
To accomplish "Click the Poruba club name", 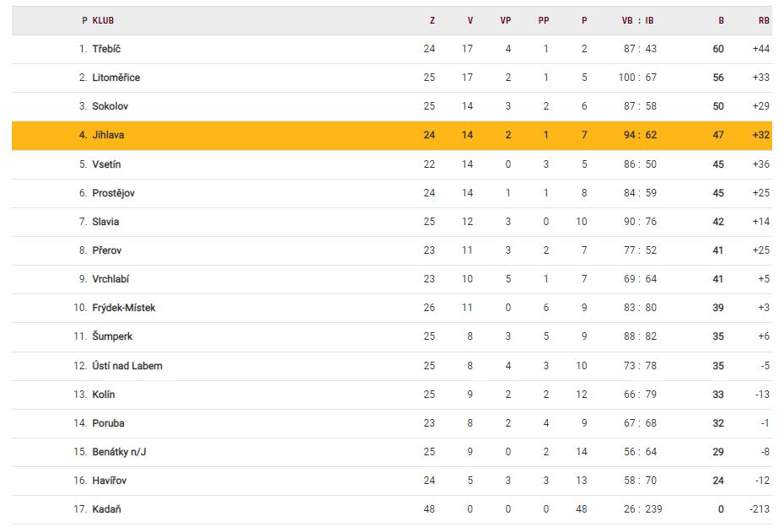I will point(109,423).
